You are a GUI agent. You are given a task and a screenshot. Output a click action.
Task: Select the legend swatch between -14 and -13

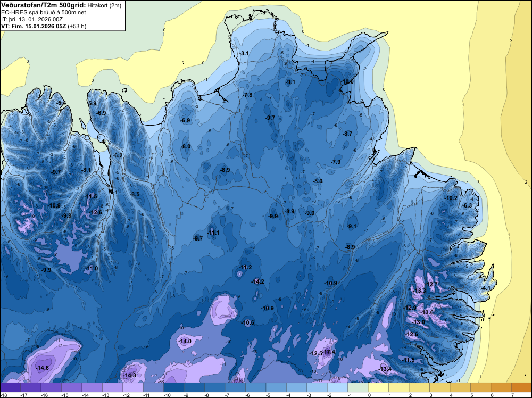(x=92, y=387)
